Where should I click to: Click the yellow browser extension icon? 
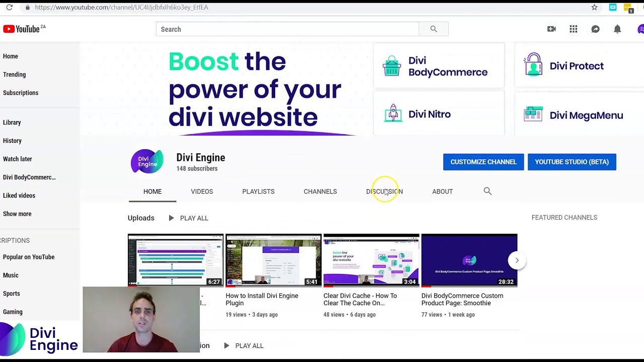(628, 8)
